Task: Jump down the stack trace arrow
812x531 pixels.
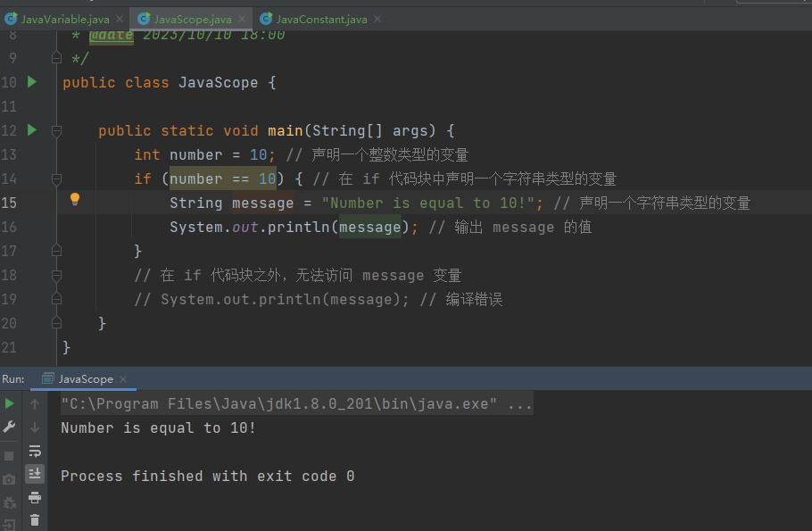Action: [35, 427]
